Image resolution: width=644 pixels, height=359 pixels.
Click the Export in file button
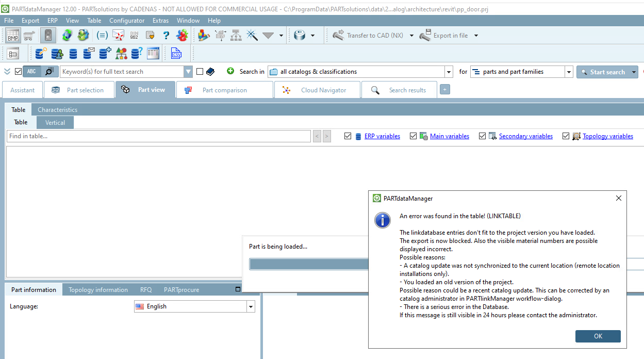pyautogui.click(x=444, y=36)
